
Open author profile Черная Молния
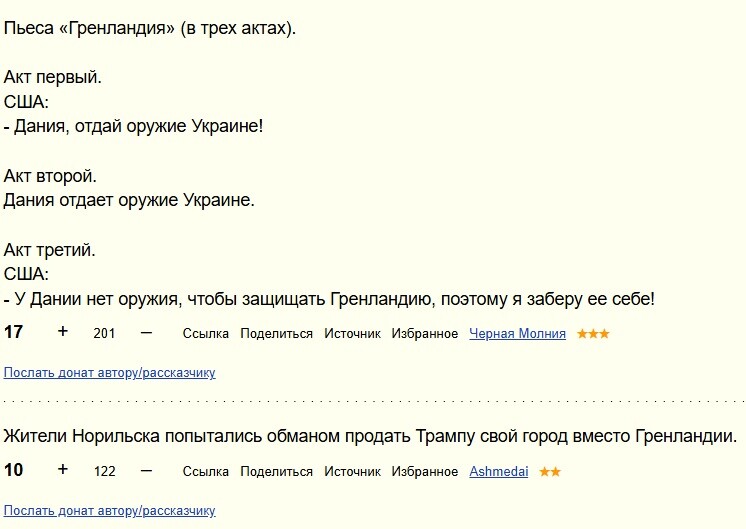point(517,334)
